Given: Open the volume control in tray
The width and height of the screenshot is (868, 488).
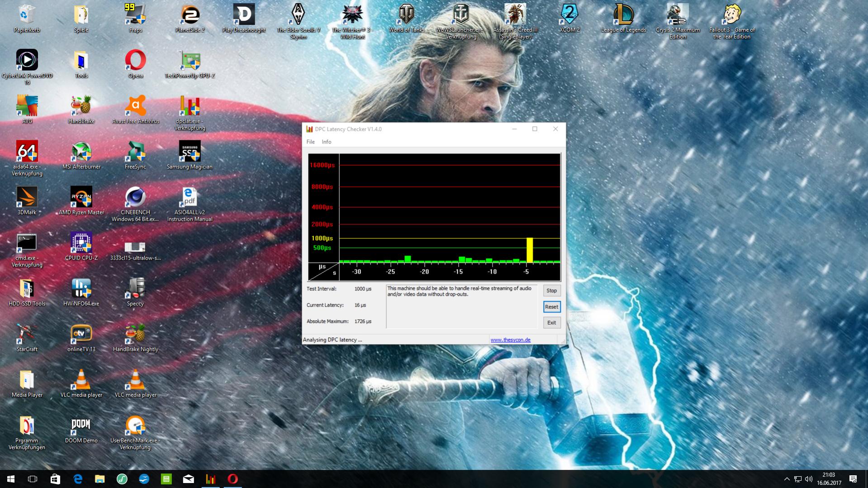Looking at the screenshot, I should 809,479.
